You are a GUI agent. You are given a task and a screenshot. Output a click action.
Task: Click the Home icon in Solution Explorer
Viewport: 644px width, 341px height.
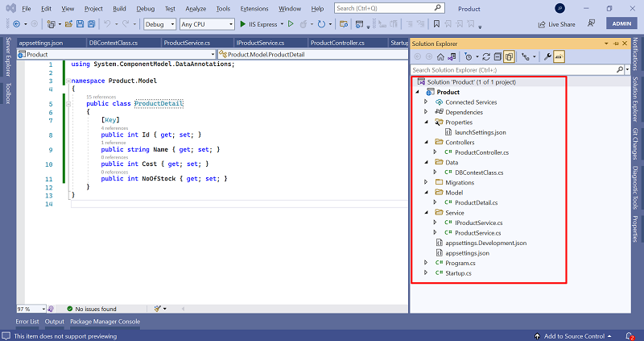440,57
